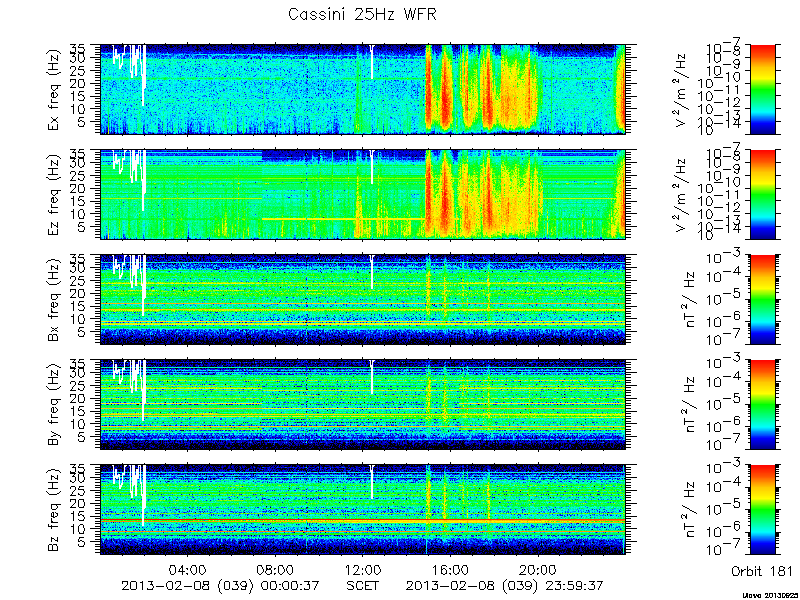Click the By panel color scale bar

click(763, 405)
